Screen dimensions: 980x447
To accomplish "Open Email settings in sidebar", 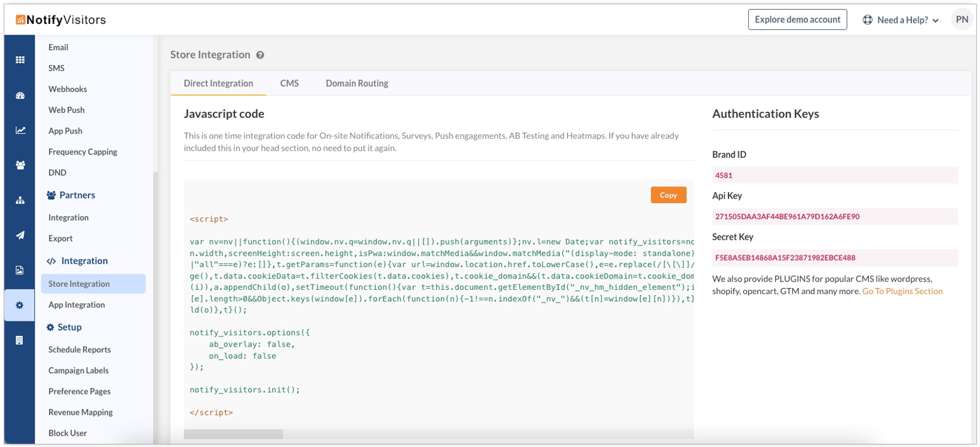I will (58, 47).
